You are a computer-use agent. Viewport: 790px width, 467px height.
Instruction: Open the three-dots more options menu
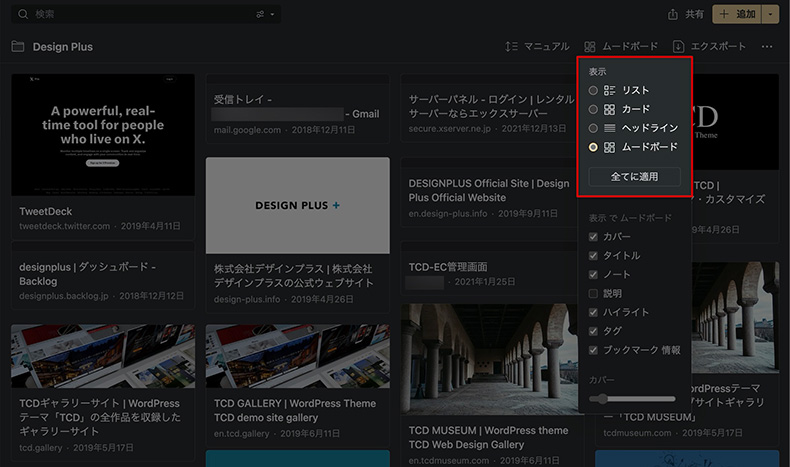coord(767,46)
